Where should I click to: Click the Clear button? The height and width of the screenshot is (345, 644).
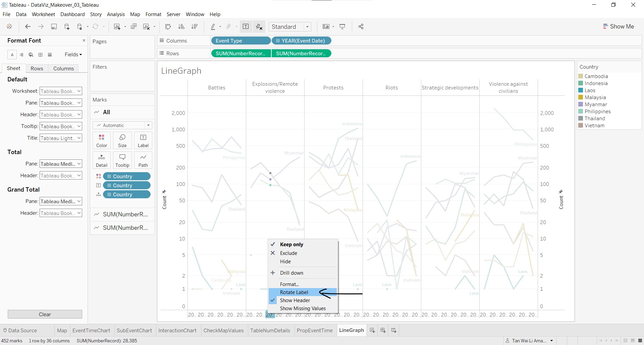[45, 314]
